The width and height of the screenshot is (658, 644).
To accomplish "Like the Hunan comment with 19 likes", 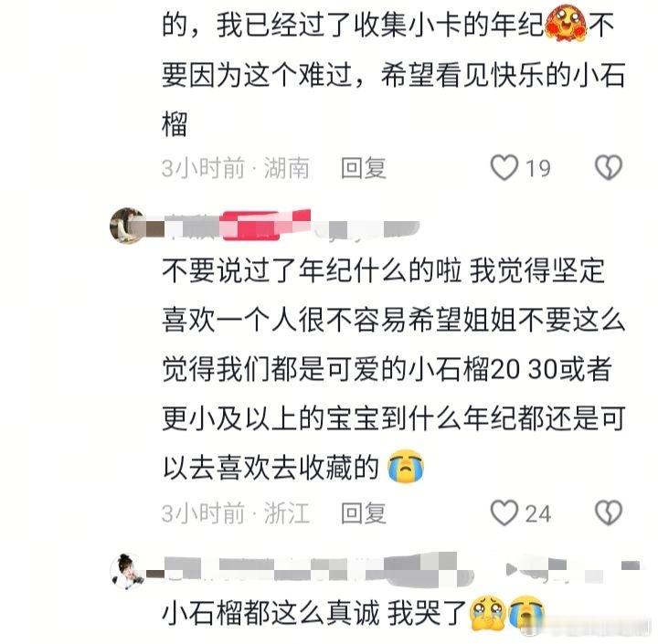I will 504,168.
